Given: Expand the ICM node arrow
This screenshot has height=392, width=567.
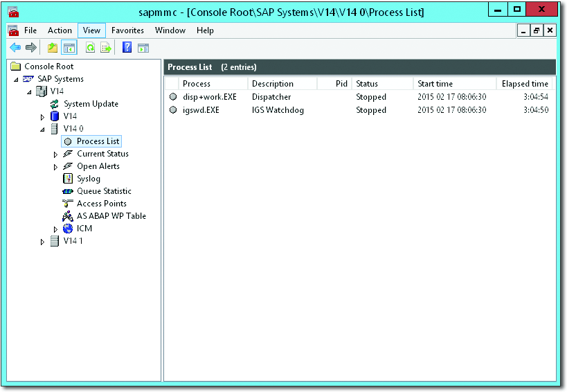Looking at the screenshot, I should (55, 229).
